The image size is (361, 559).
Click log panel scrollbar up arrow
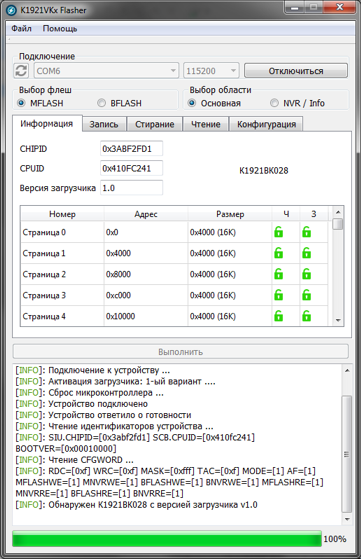tap(347, 371)
